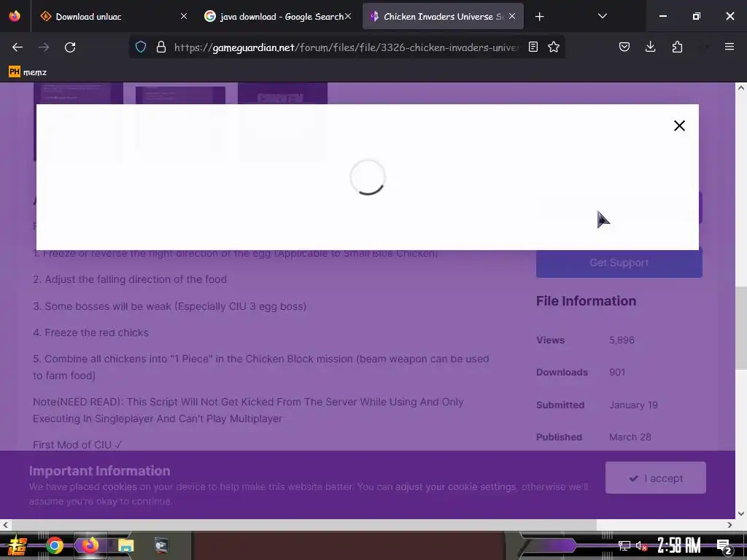The height and width of the screenshot is (560, 747).
Task: Open the extensions puzzle icon
Action: coord(677,47)
